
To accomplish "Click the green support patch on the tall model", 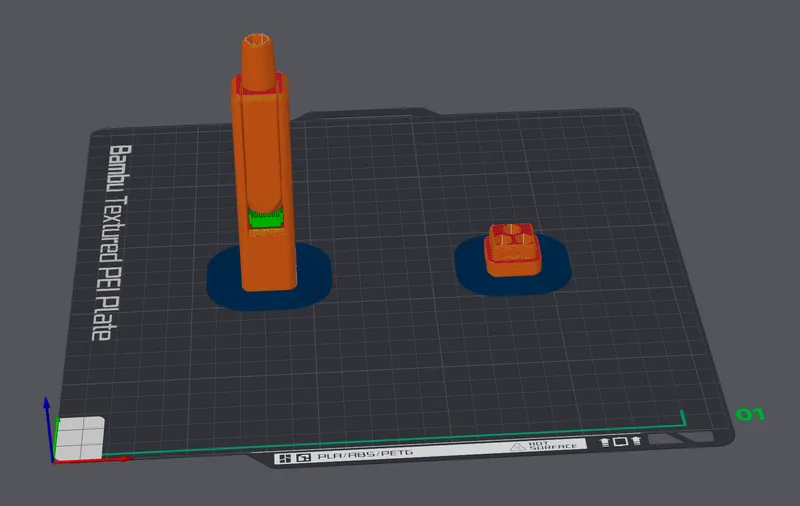I will click(266, 216).
